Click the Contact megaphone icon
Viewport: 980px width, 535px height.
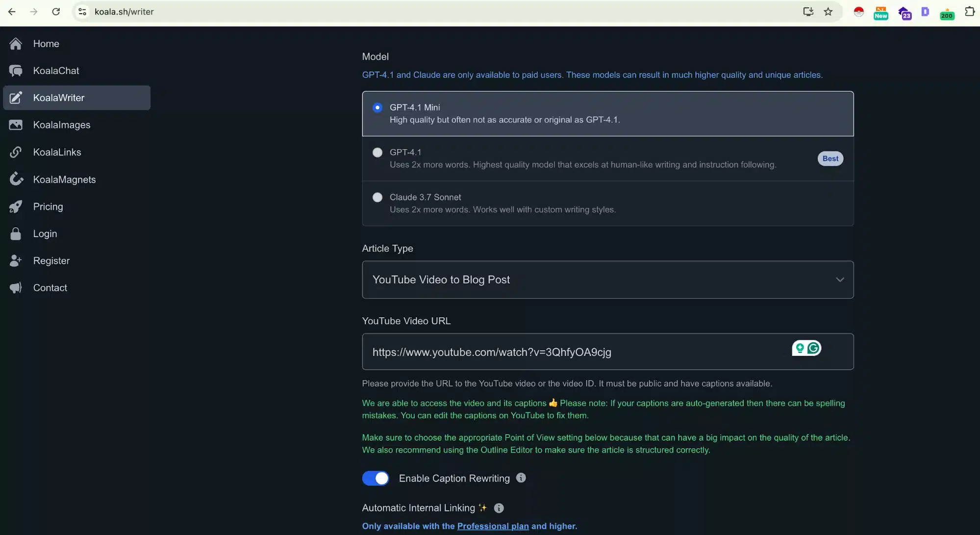point(16,288)
